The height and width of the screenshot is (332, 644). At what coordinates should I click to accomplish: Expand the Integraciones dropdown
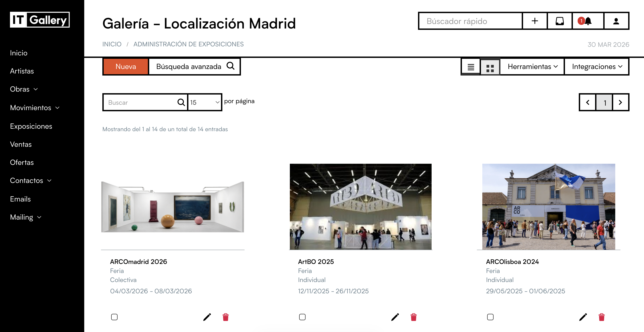(596, 67)
